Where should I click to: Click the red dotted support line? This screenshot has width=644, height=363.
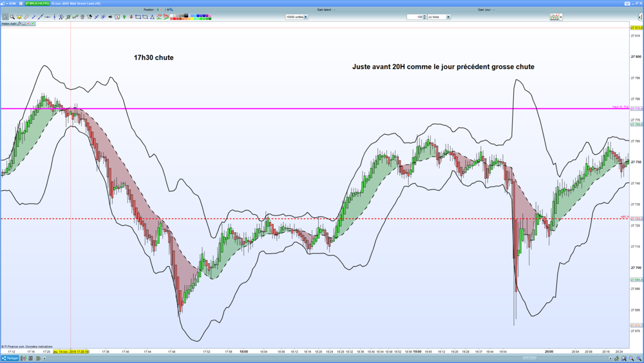coord(315,219)
